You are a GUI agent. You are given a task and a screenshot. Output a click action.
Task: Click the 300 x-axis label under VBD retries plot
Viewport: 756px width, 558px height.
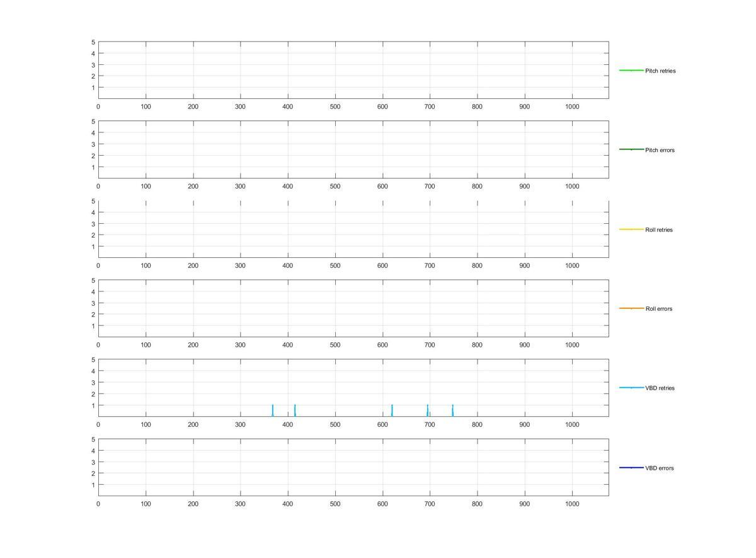tap(241, 425)
